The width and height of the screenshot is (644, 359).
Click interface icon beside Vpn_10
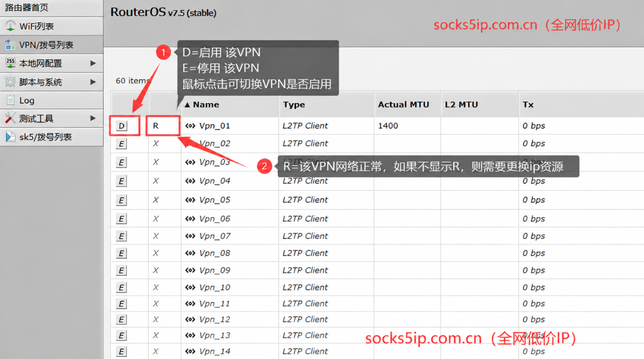(190, 287)
